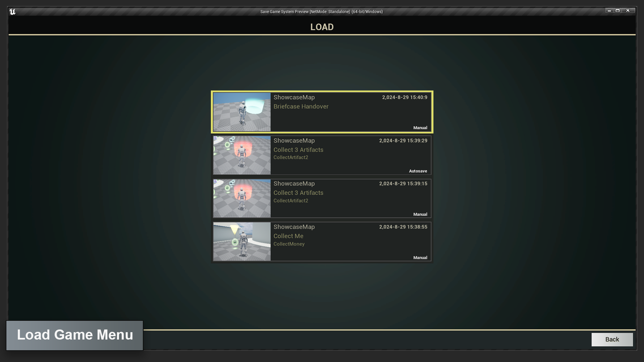Viewport: 644px width, 362px height.
Task: Click the LOAD menu heading
Action: pyautogui.click(x=322, y=27)
